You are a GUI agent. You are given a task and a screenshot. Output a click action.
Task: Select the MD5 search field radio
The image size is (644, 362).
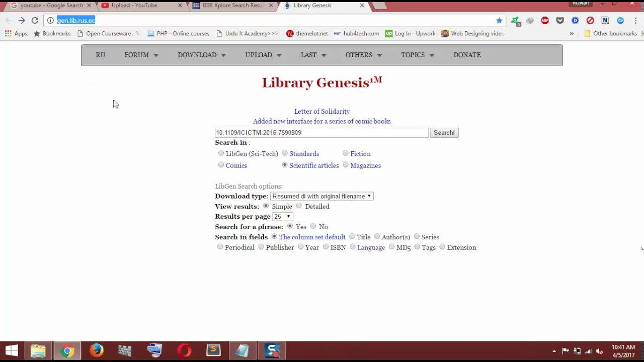391,247
